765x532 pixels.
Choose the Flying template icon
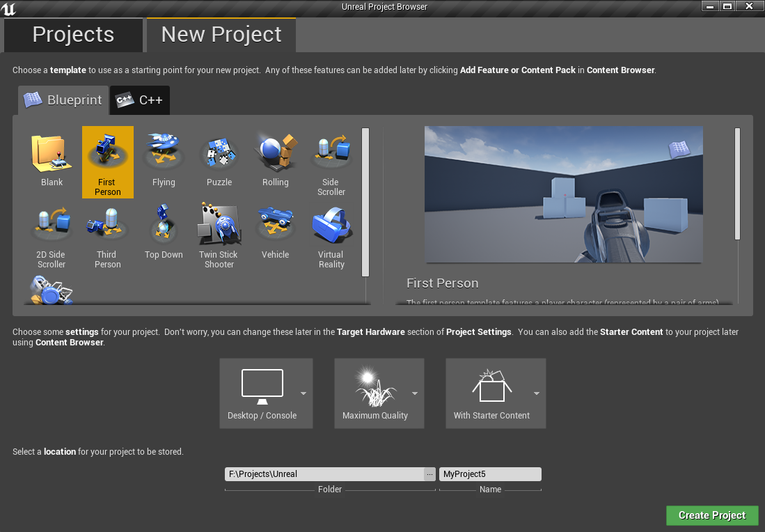164,151
